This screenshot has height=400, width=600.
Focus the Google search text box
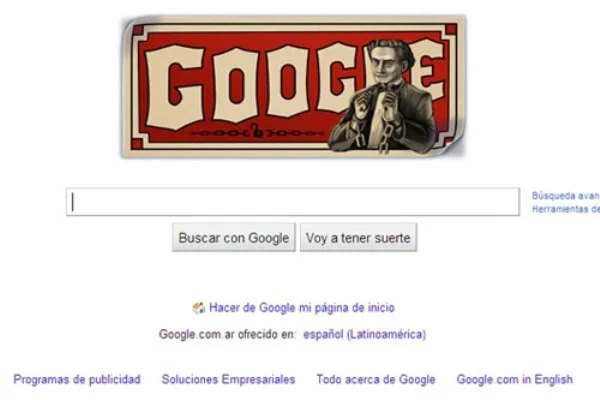coord(293,202)
